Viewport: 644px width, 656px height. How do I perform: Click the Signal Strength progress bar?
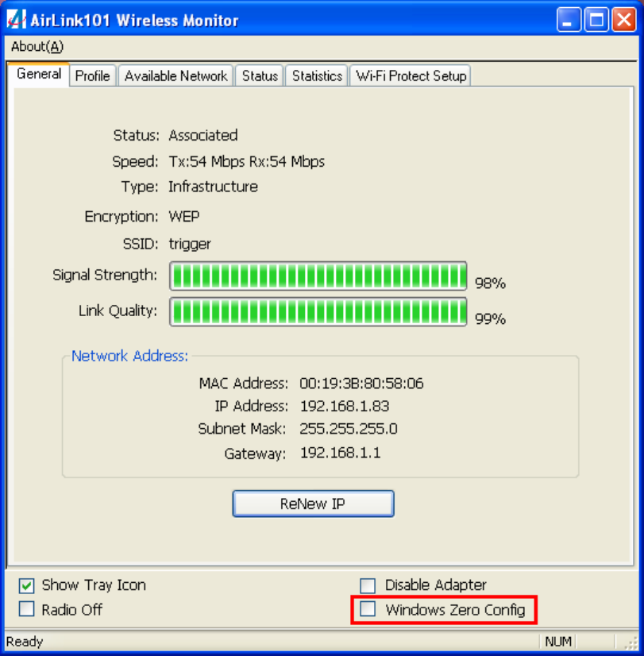coord(318,276)
